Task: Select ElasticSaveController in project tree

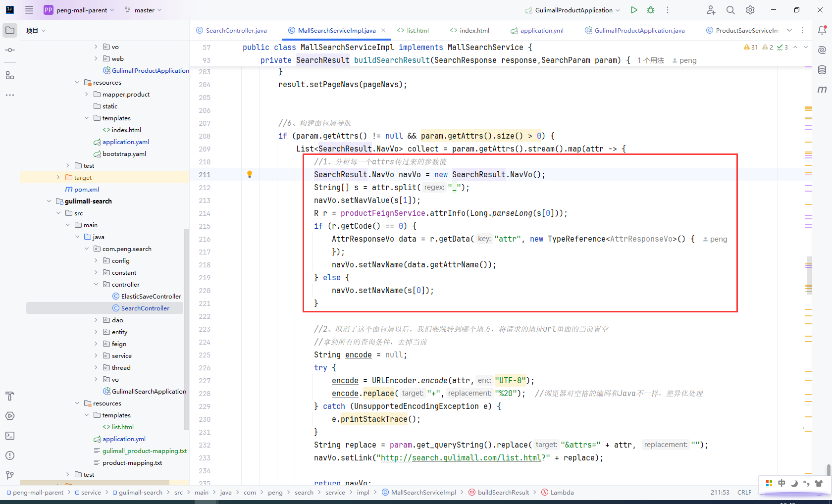Action: (x=147, y=296)
